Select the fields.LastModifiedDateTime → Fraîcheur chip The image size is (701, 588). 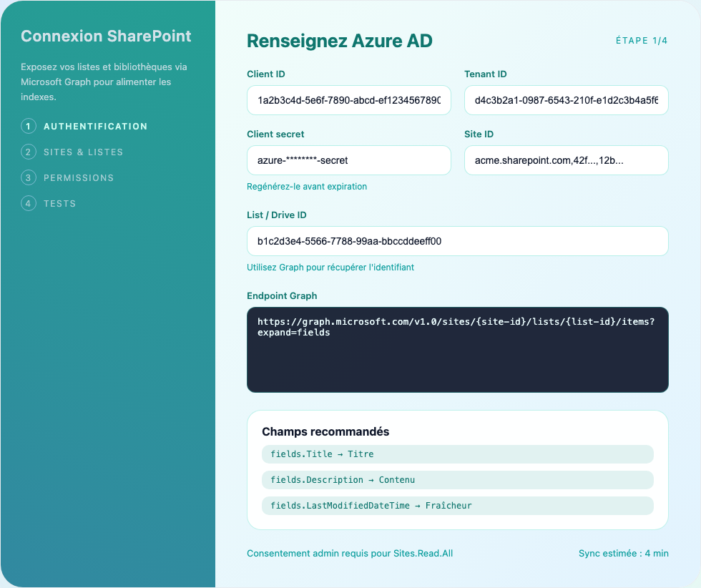click(x=458, y=506)
